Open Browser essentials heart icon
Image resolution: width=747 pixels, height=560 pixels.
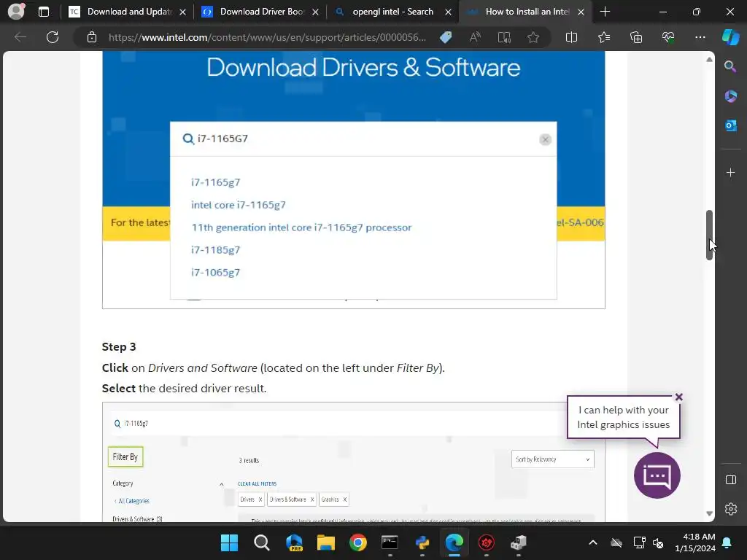tap(668, 37)
